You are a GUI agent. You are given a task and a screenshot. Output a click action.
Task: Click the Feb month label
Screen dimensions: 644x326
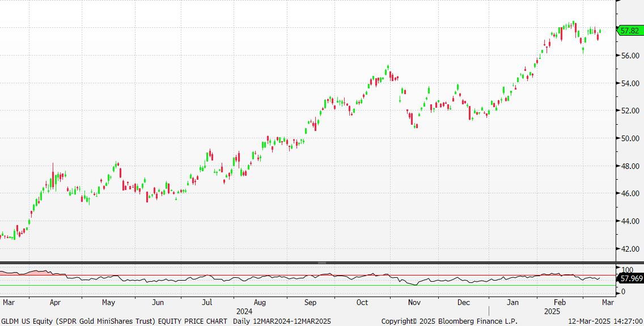[x=560, y=303]
